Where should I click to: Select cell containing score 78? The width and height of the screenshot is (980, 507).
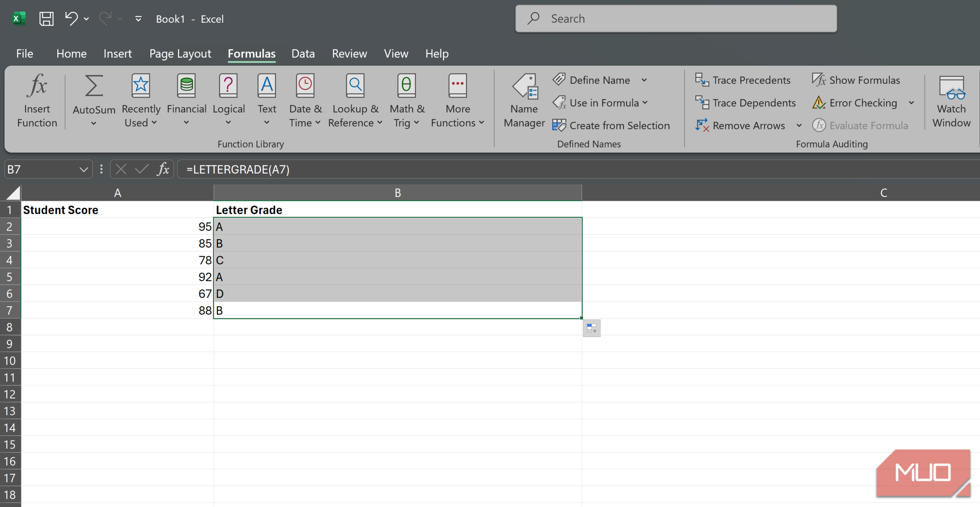117,260
